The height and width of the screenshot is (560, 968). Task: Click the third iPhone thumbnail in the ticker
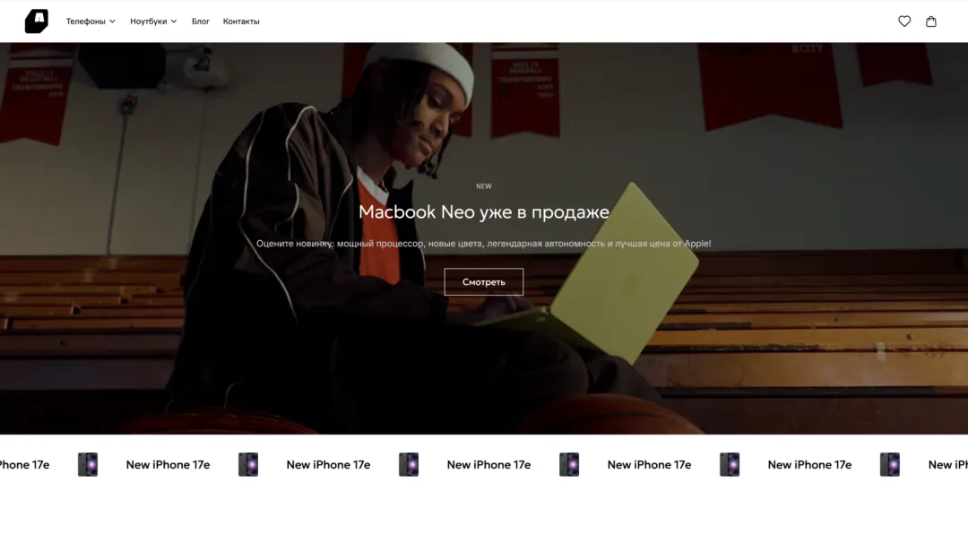coord(409,464)
